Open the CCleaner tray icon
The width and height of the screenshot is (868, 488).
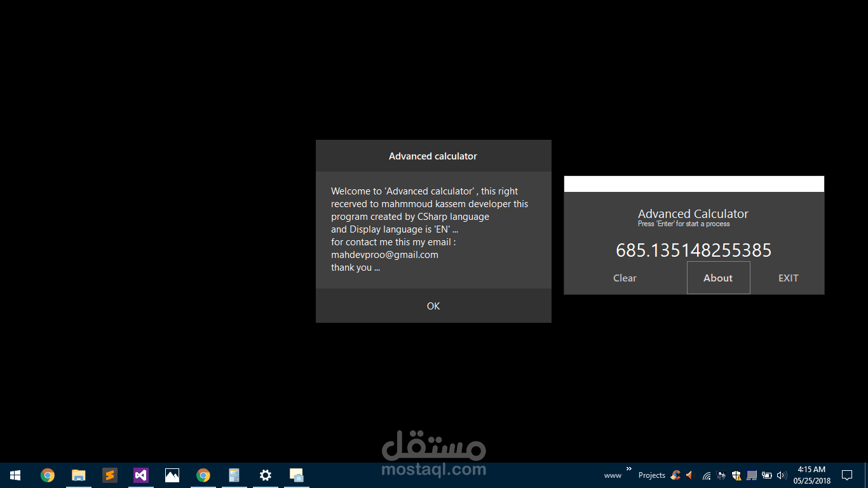tap(675, 475)
